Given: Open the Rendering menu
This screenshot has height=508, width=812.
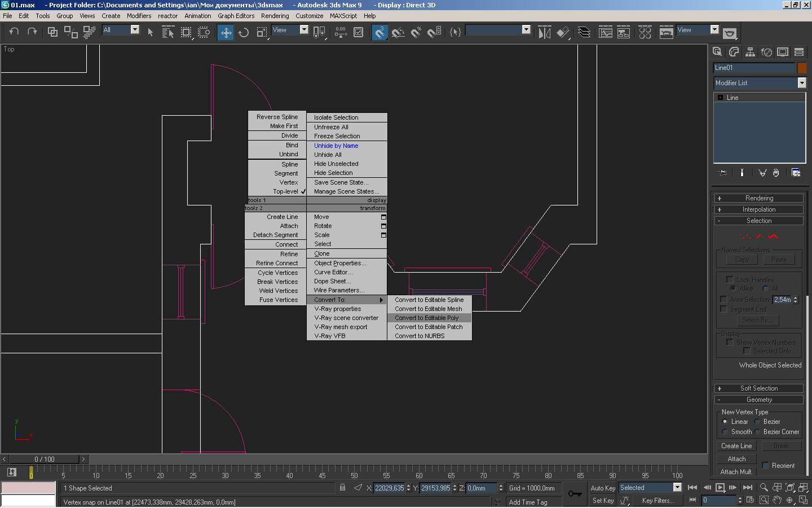Looking at the screenshot, I should pos(275,16).
